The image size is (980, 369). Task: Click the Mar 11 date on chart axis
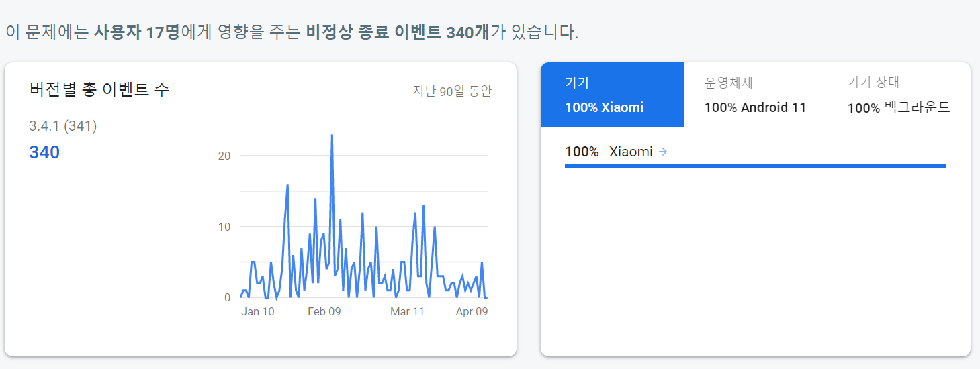pos(407,311)
